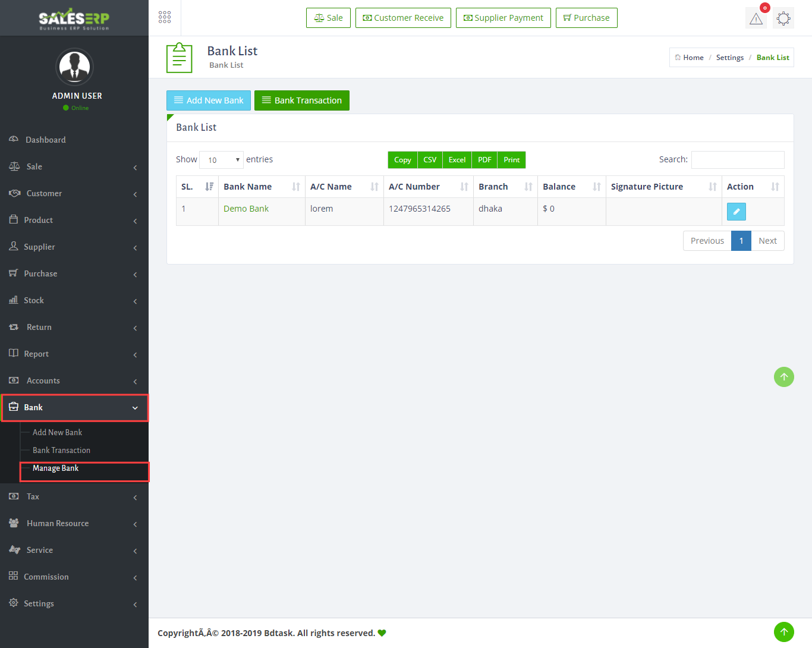Click green scroll-to-top arrow in footer
The width and height of the screenshot is (812, 648).
[x=783, y=631]
